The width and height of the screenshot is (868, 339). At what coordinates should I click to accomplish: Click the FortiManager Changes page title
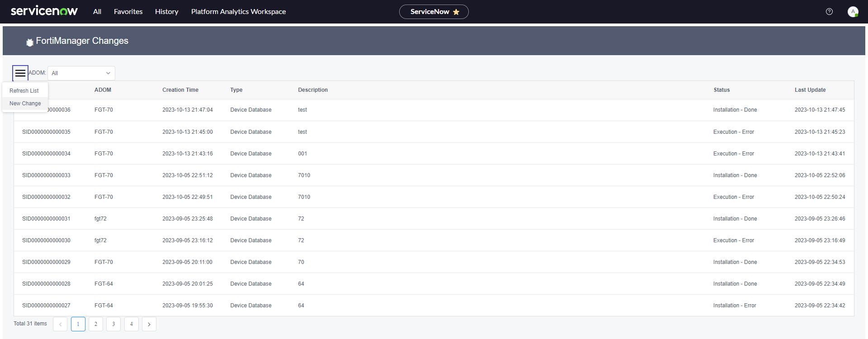pos(82,41)
